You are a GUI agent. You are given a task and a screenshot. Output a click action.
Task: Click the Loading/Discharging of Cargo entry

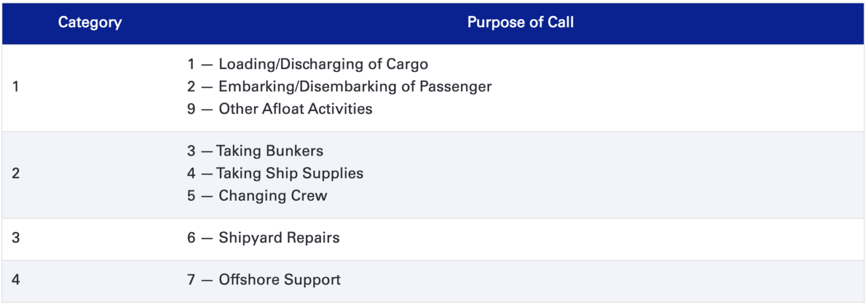(x=323, y=64)
